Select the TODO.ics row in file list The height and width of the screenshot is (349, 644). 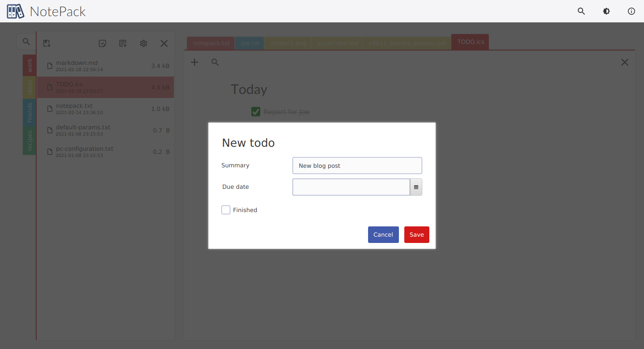pyautogui.click(x=106, y=87)
